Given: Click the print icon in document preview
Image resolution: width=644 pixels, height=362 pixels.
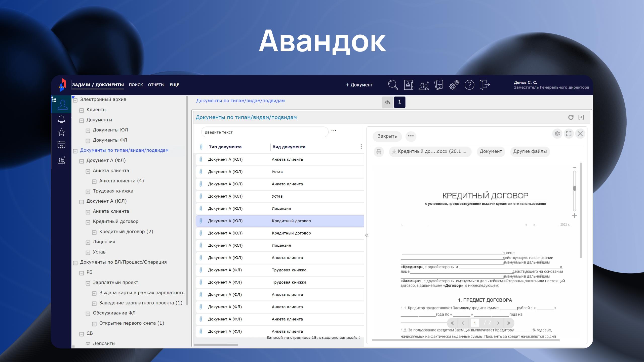Looking at the screenshot, I should [x=379, y=152].
